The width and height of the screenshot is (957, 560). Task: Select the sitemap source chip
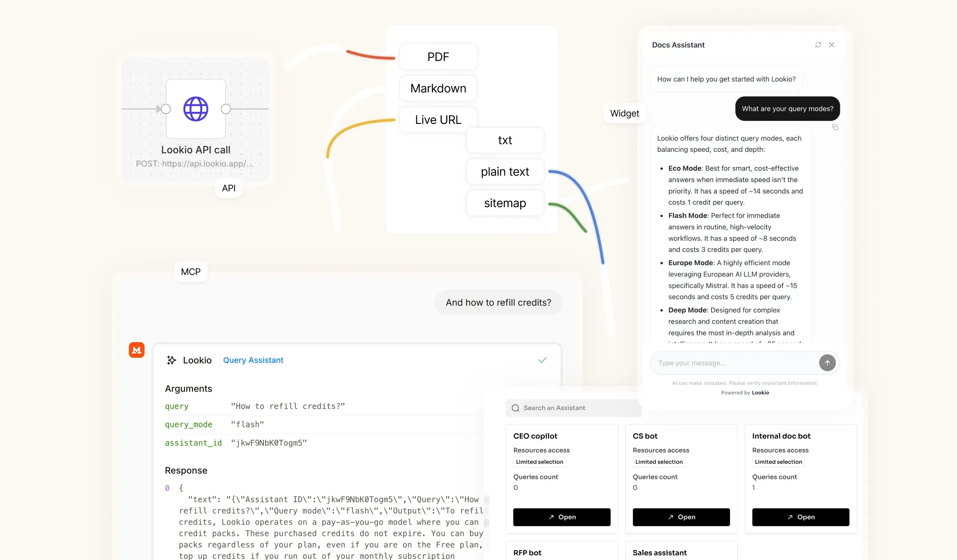pos(505,203)
